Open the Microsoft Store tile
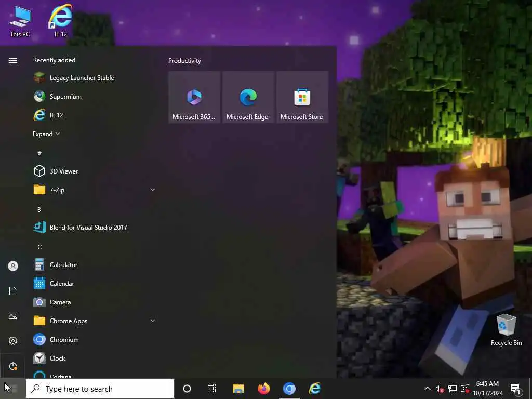532x399 pixels. coord(302,97)
